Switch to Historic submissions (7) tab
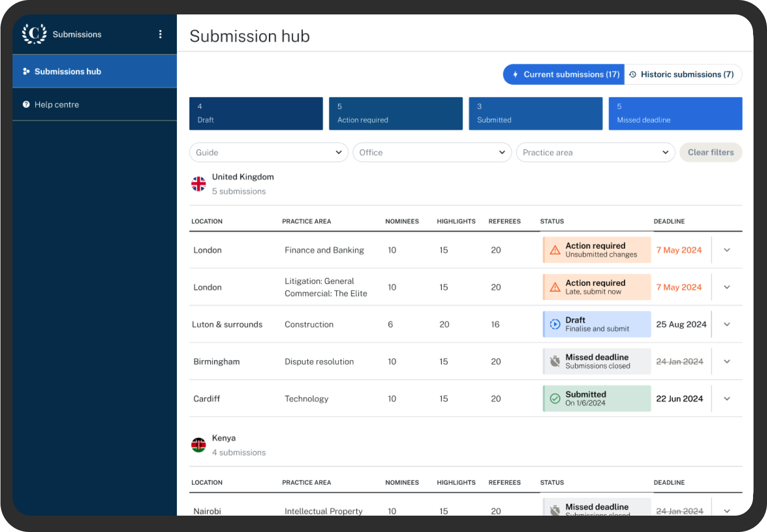This screenshot has width=767, height=532. point(683,75)
